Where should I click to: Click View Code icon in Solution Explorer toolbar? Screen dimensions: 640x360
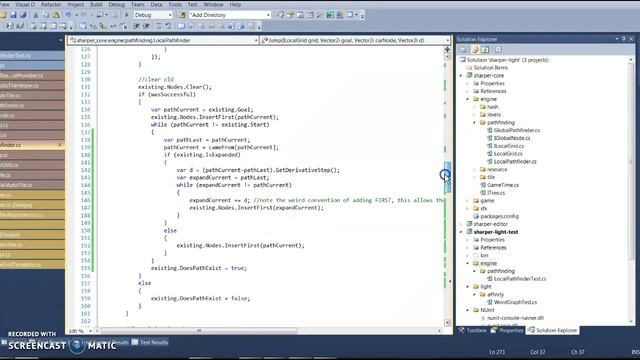point(498,50)
